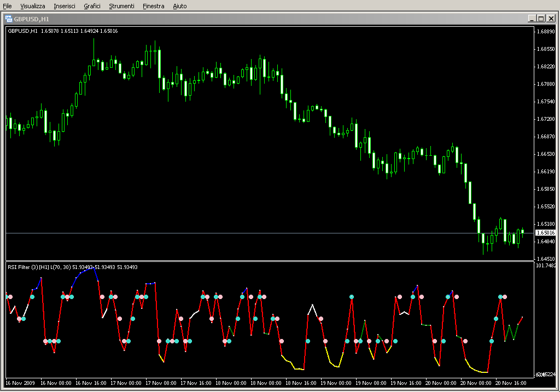Open the Inserisci menu

point(65,6)
